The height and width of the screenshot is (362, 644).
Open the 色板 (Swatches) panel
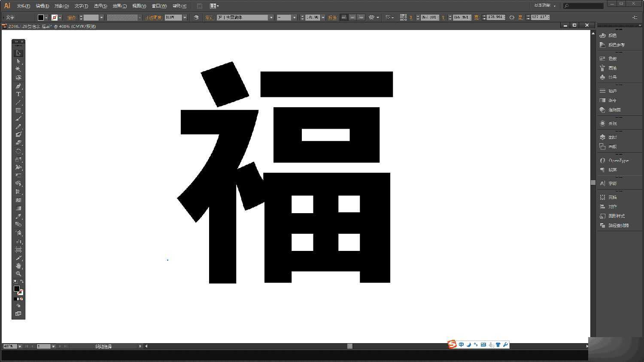[611, 58]
